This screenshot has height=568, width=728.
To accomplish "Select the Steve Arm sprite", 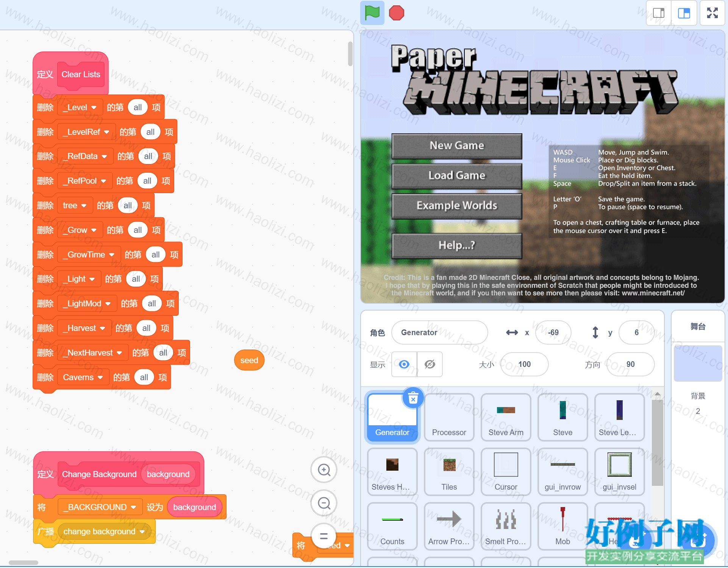I will coord(506,417).
